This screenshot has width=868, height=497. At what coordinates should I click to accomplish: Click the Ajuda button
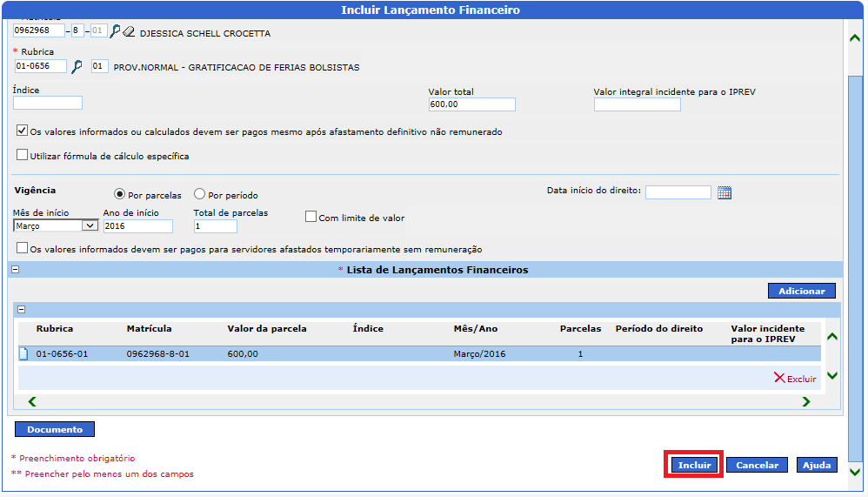click(x=817, y=465)
